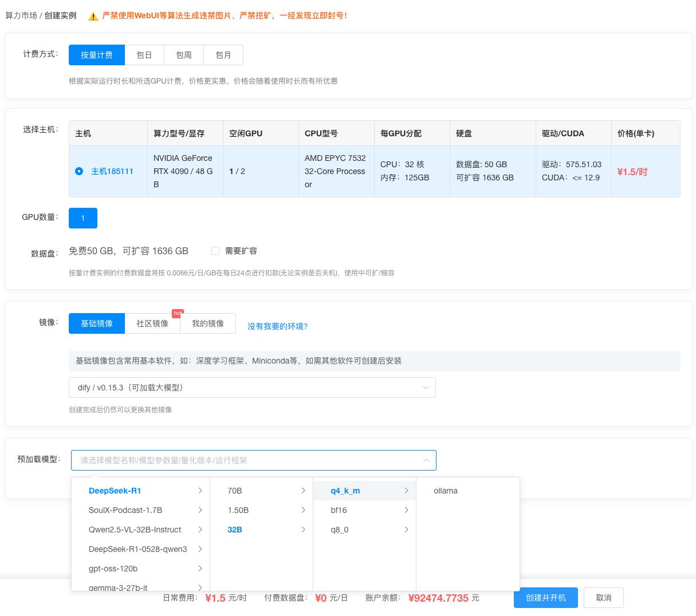696x616 pixels.
Task: Switch to the 基础镜像 tab
Action: point(97,323)
